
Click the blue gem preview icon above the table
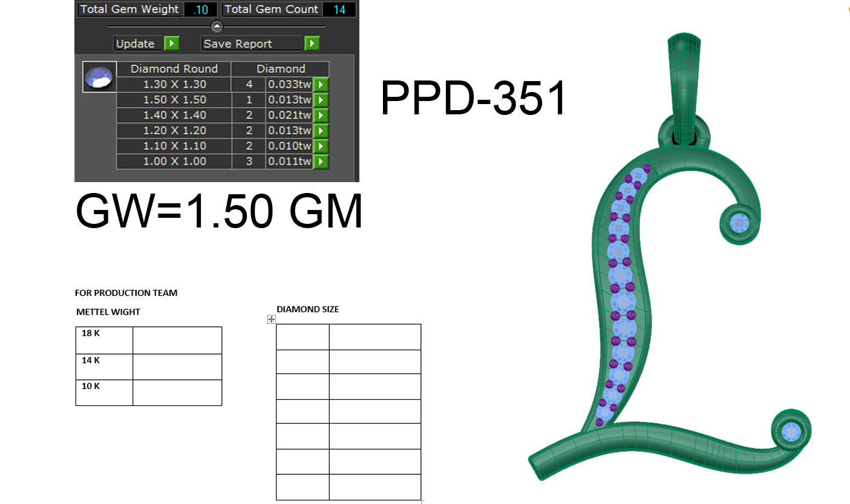99,76
